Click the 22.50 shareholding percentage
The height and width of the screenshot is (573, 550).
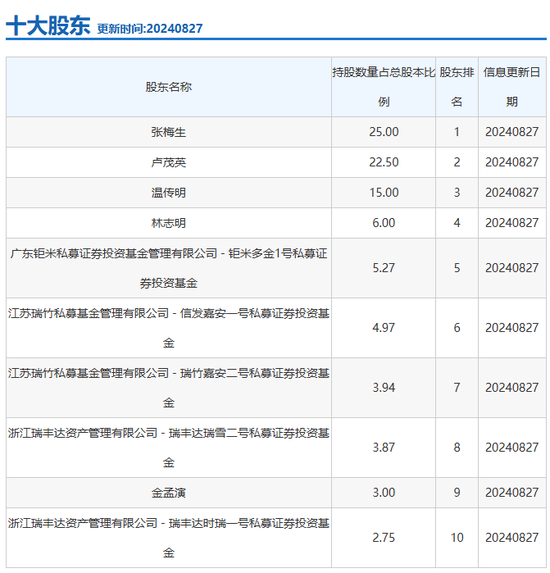383,162
